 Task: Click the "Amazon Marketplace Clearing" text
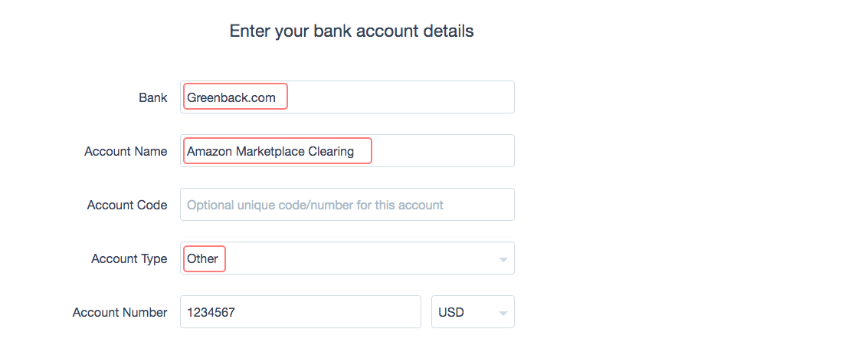click(x=270, y=151)
